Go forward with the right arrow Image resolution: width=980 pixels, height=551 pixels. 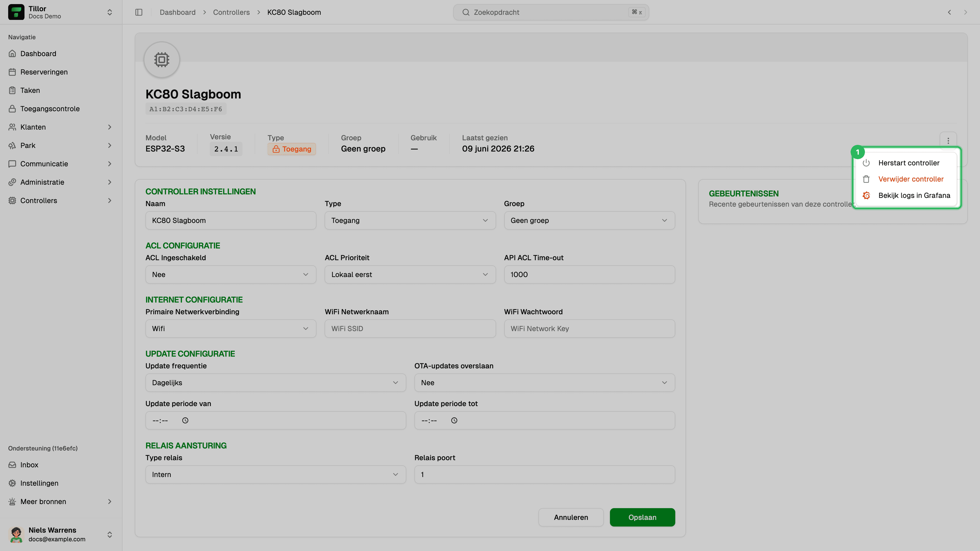pyautogui.click(x=965, y=12)
